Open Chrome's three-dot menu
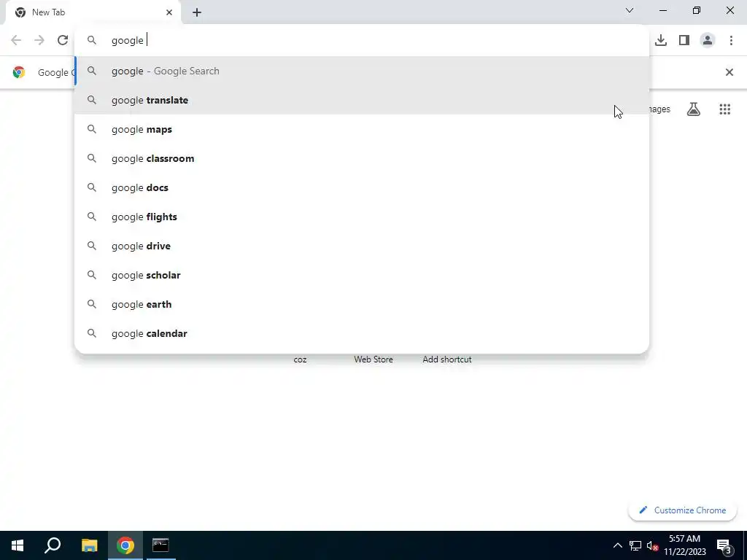This screenshot has width=747, height=560. click(x=731, y=41)
